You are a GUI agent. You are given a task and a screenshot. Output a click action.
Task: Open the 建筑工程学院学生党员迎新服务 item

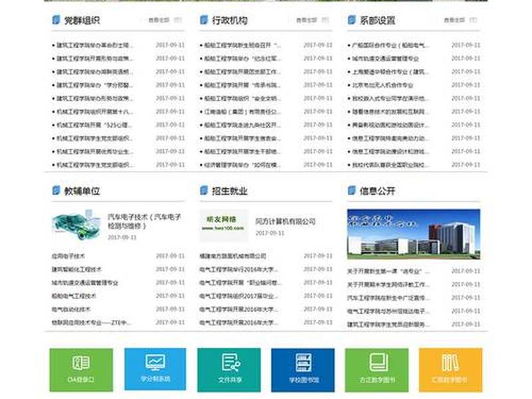[388, 325]
